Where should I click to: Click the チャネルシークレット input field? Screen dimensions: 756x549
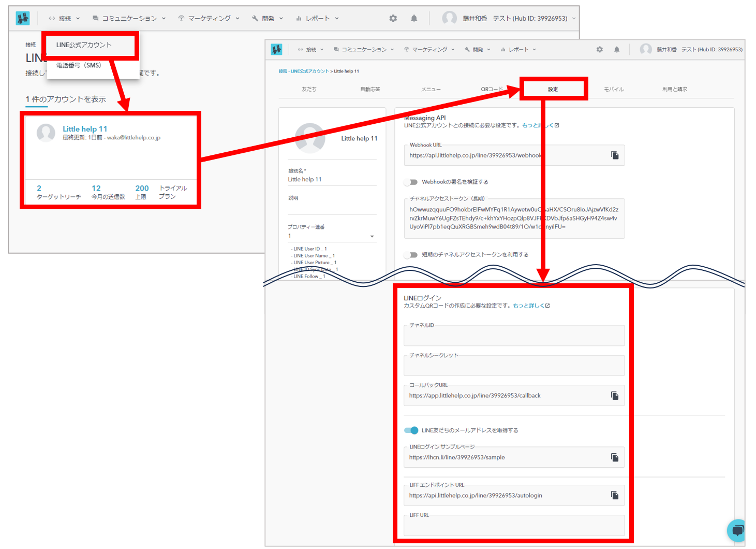click(513, 367)
